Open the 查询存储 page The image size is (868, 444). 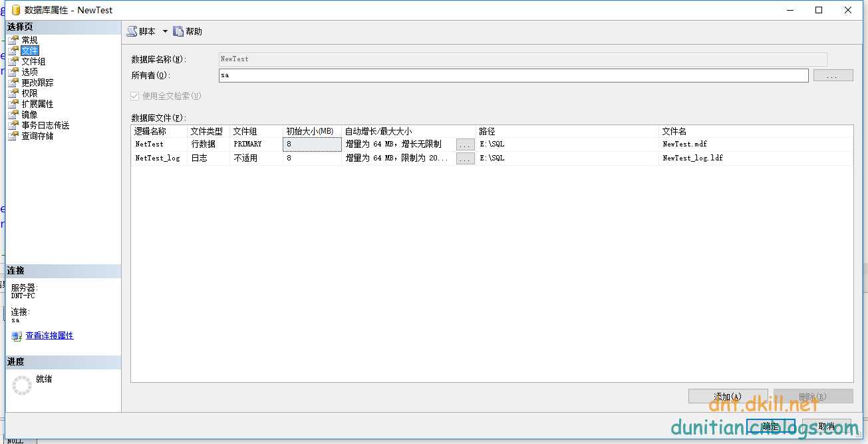(37, 136)
